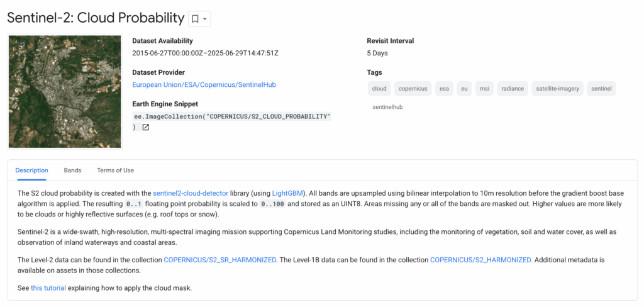
Task: Open the LightGBM link
Action: pos(288,193)
